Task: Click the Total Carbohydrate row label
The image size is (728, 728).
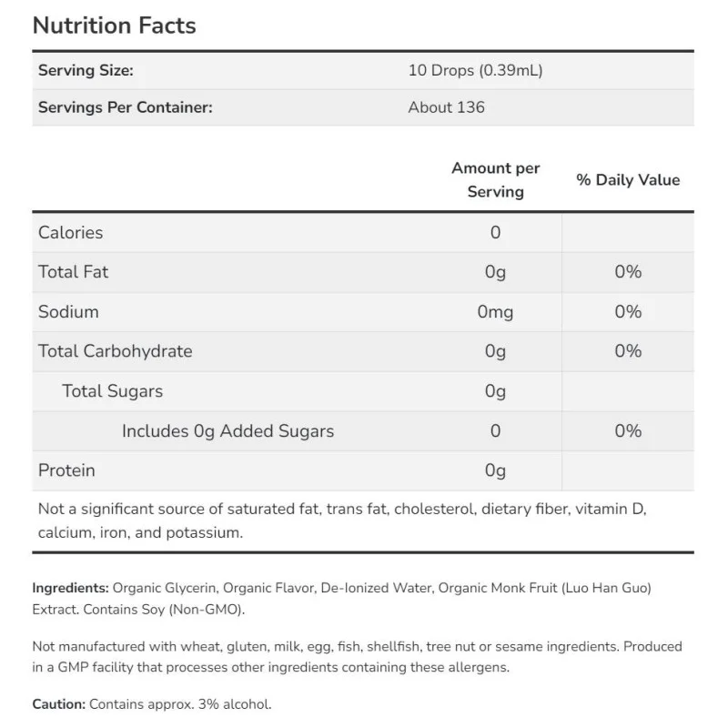Action: point(115,351)
